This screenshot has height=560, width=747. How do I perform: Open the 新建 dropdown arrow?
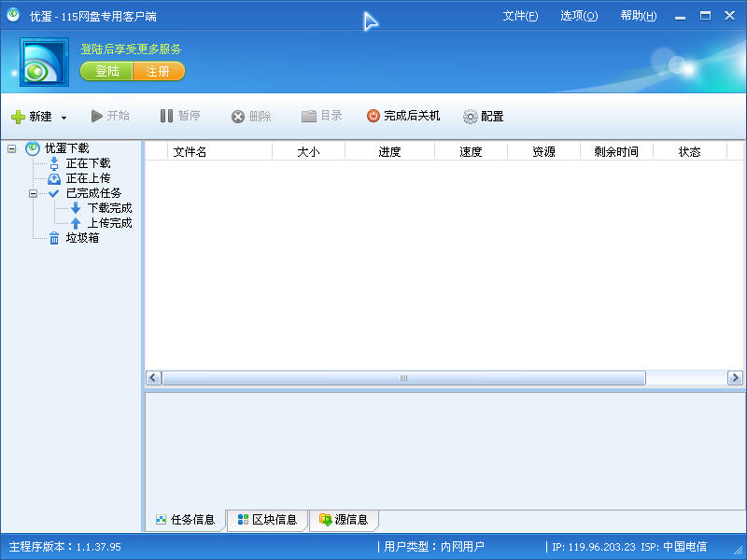[x=63, y=118]
